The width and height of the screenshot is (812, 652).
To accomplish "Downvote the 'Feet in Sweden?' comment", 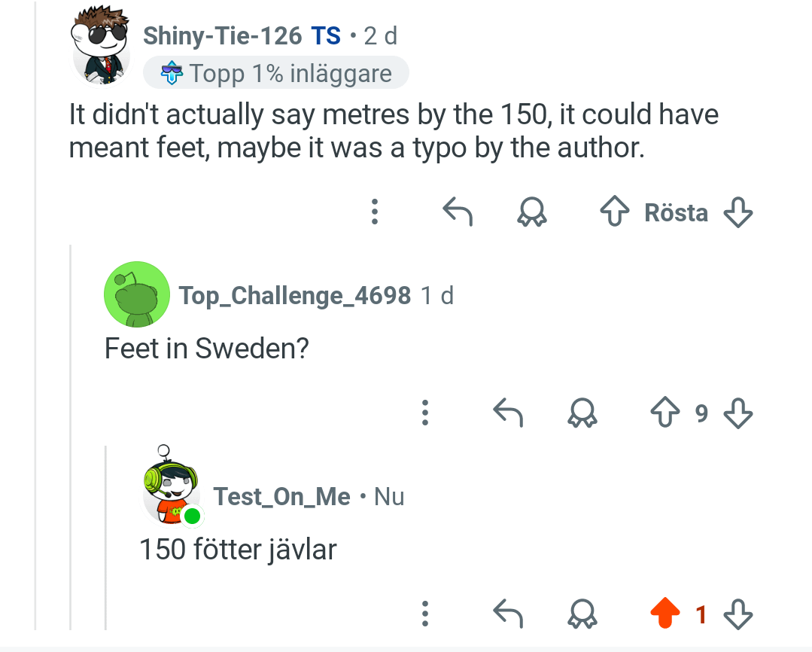I will [x=738, y=413].
